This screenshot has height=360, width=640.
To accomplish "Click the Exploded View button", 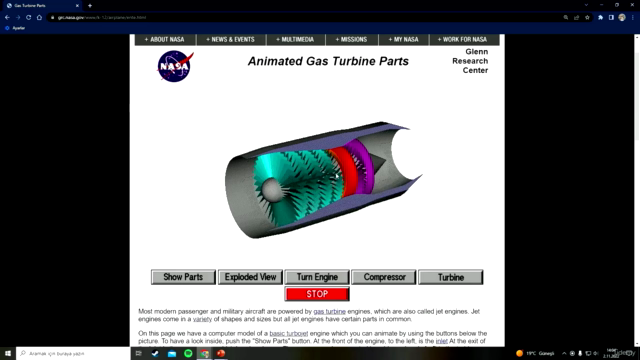I will pos(250,277).
